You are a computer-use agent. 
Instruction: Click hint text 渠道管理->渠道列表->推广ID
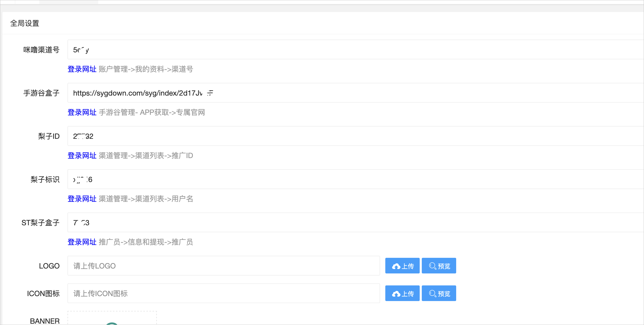pyautogui.click(x=146, y=155)
